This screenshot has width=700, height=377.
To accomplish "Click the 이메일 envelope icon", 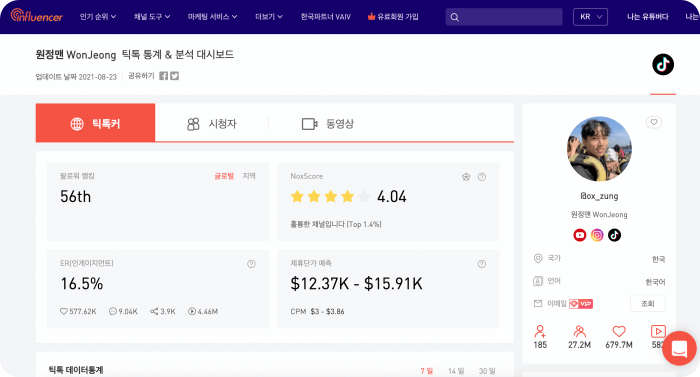I will coord(538,304).
